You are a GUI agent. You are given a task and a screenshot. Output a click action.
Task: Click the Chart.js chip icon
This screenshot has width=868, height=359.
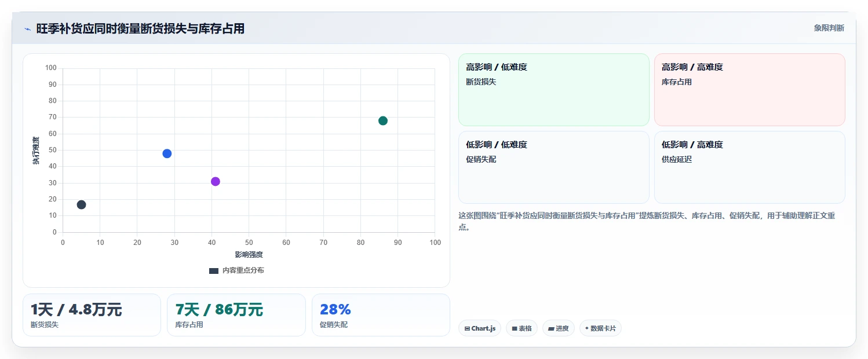tap(467, 328)
